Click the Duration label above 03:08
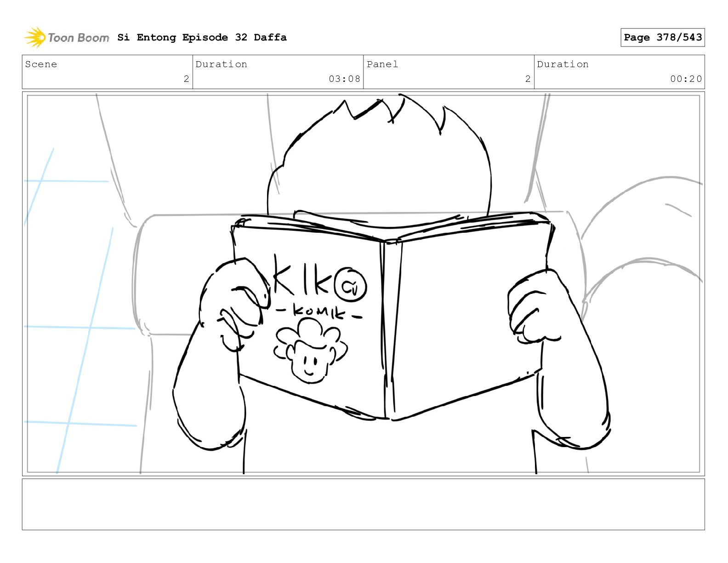Screen dimensions: 728x563 click(222, 64)
